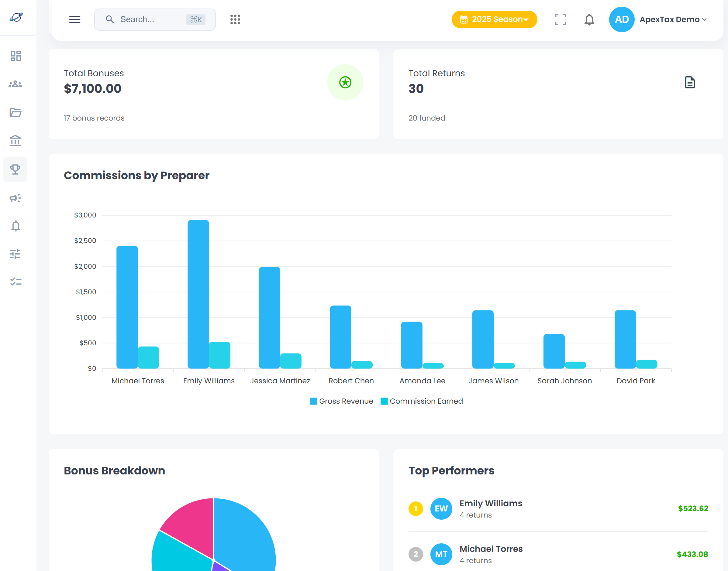
Task: Open the apps grid icon next to search
Action: 235,19
